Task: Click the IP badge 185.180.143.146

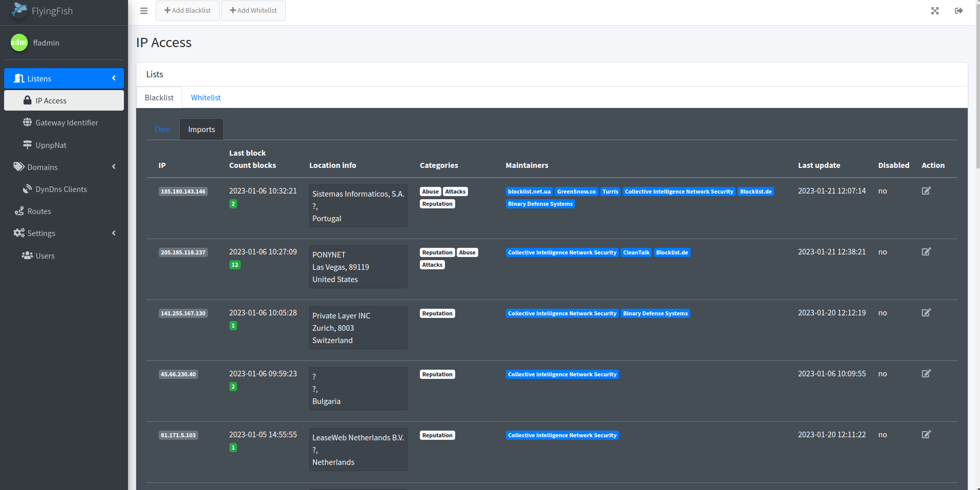Action: point(183,191)
